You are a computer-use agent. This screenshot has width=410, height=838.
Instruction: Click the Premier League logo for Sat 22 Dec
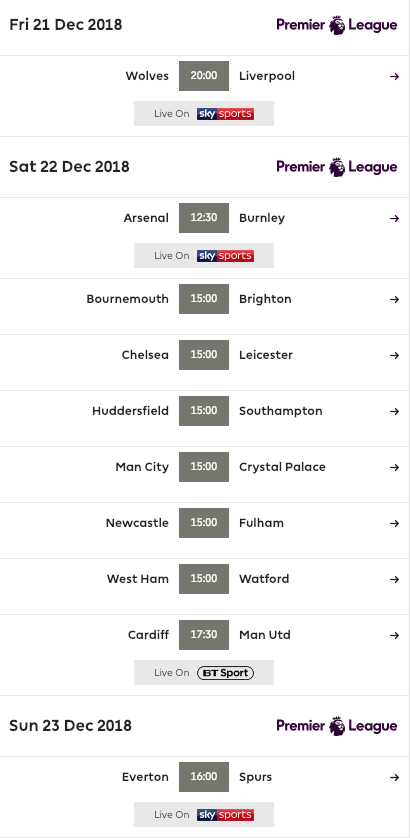[x=337, y=167]
